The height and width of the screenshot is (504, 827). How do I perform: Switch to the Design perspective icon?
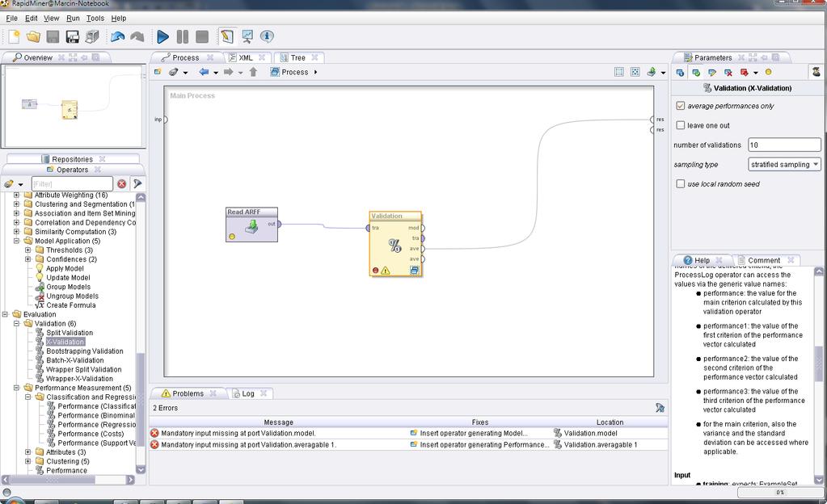tap(227, 36)
